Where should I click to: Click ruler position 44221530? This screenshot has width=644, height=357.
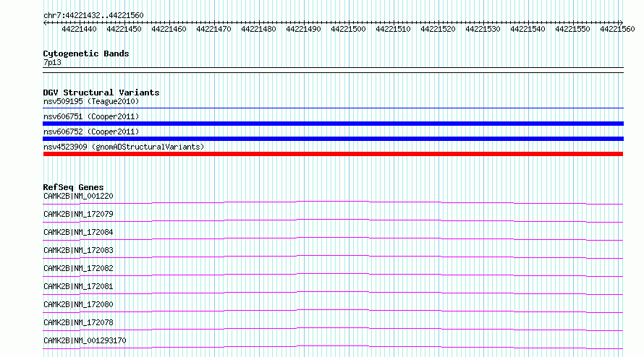pos(483,29)
